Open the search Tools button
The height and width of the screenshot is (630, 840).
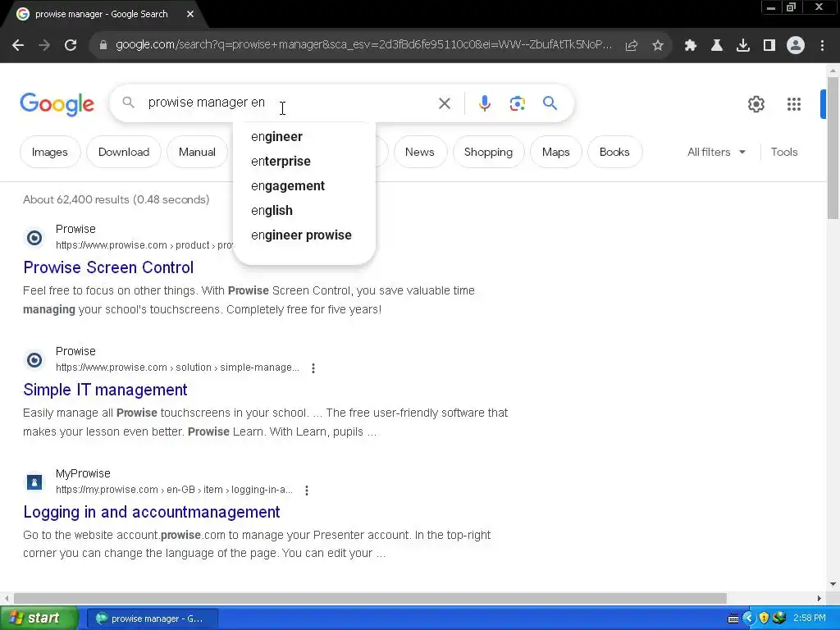(783, 152)
